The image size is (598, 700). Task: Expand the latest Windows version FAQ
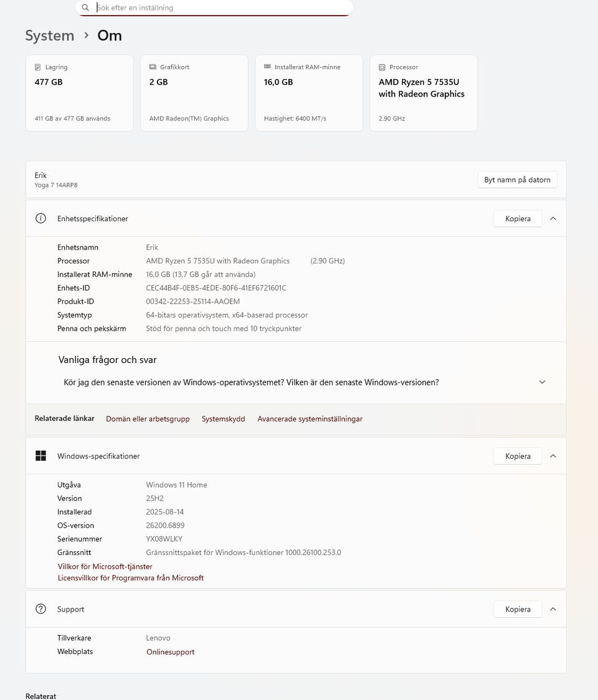coord(542,382)
